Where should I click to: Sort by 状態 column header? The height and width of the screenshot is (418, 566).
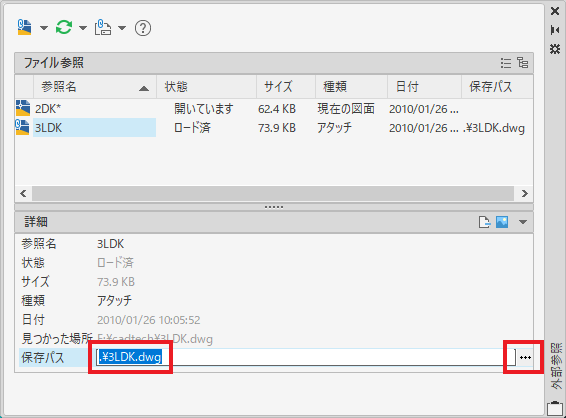coord(206,87)
